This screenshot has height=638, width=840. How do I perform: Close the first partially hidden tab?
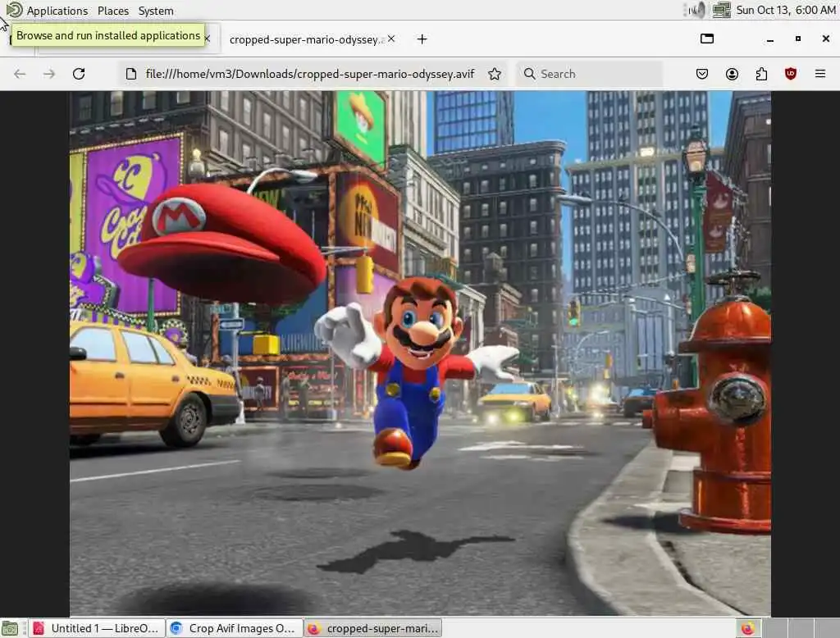coord(208,39)
